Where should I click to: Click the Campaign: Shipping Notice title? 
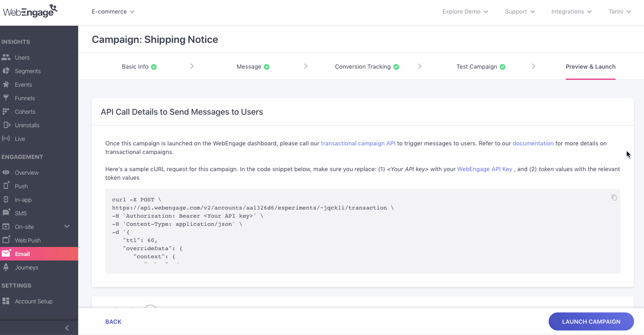tap(155, 39)
